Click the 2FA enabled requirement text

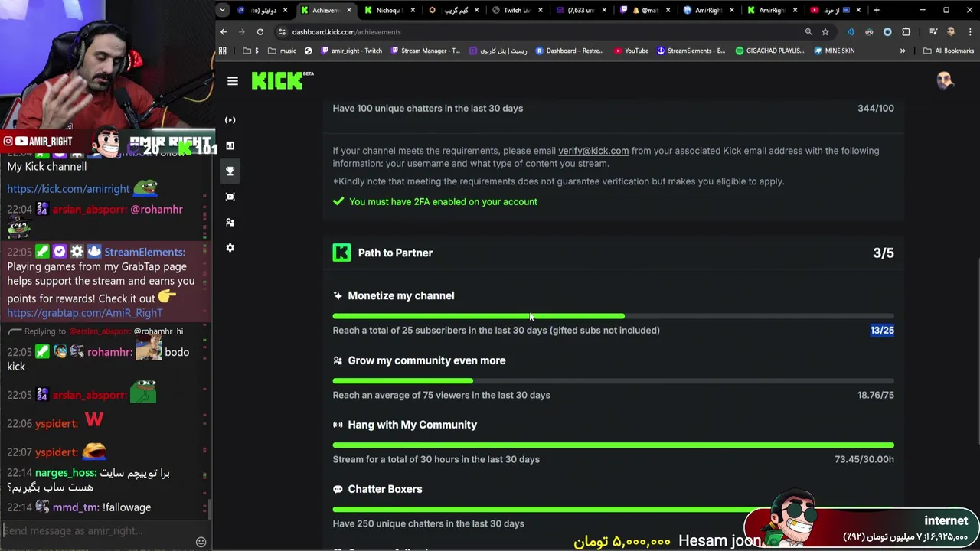click(443, 201)
